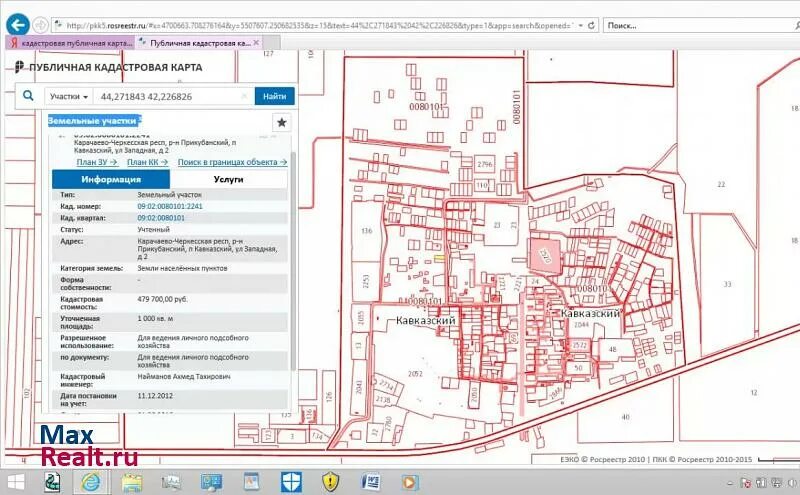Click parcel 136 on the map

click(366, 231)
